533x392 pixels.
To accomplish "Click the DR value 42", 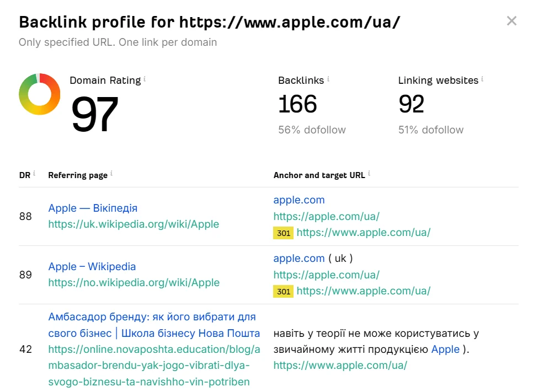I will 25,349.
